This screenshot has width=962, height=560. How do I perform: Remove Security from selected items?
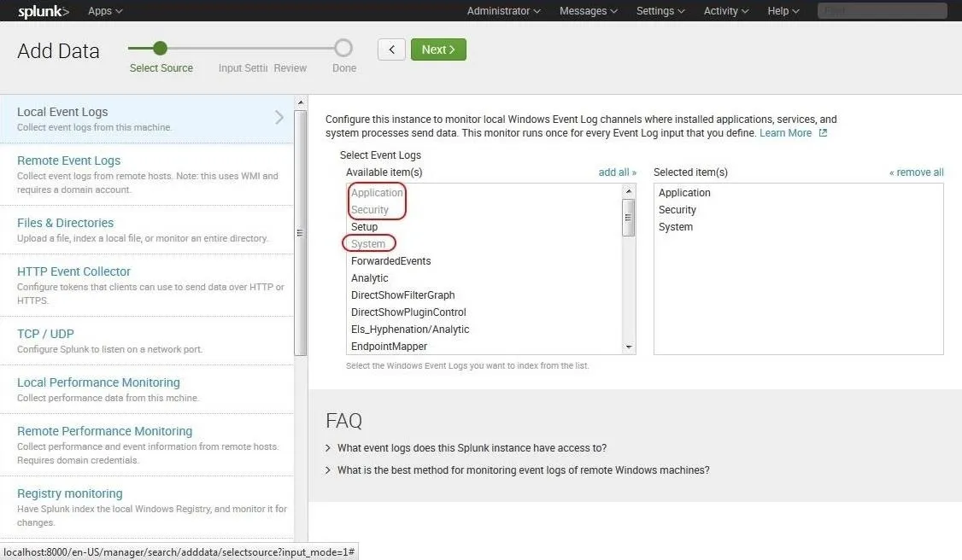tap(678, 209)
